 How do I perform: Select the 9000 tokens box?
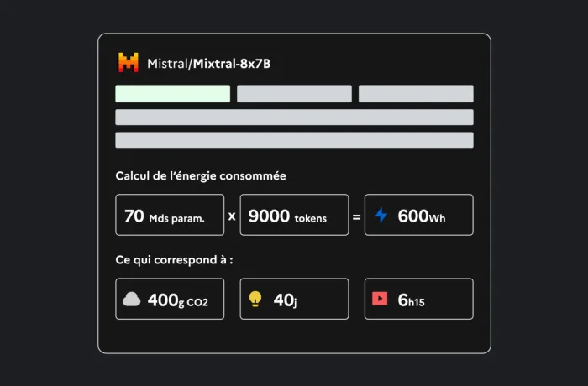tap(294, 215)
